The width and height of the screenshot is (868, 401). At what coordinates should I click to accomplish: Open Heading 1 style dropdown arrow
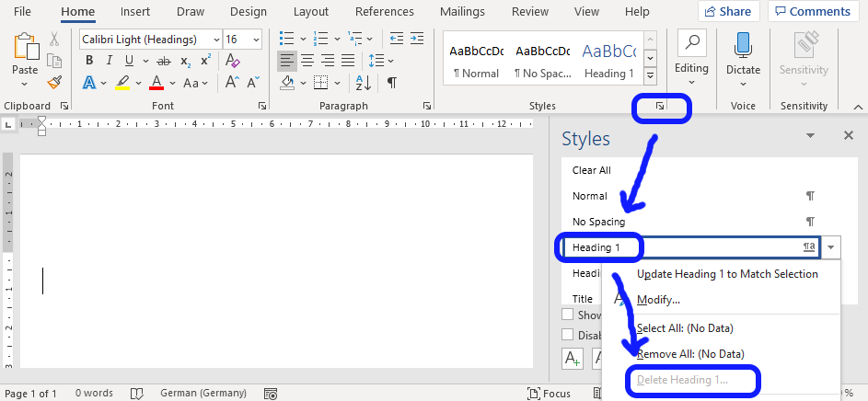830,247
